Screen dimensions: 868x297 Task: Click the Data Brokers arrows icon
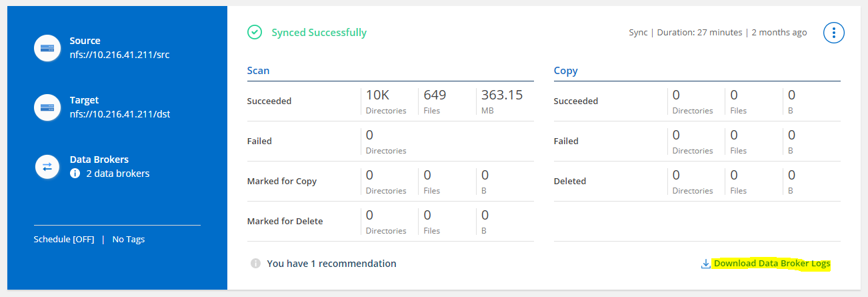47,167
